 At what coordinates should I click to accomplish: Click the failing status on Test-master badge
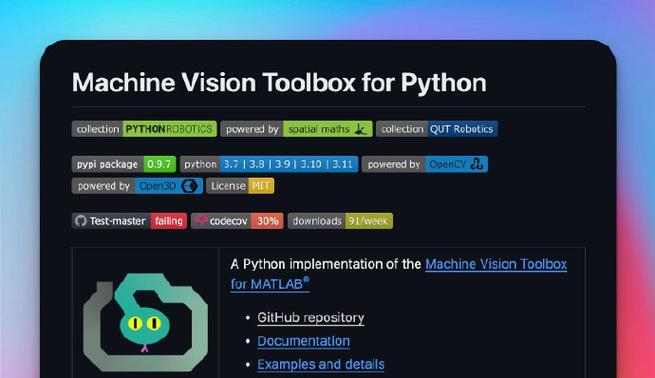tap(169, 221)
